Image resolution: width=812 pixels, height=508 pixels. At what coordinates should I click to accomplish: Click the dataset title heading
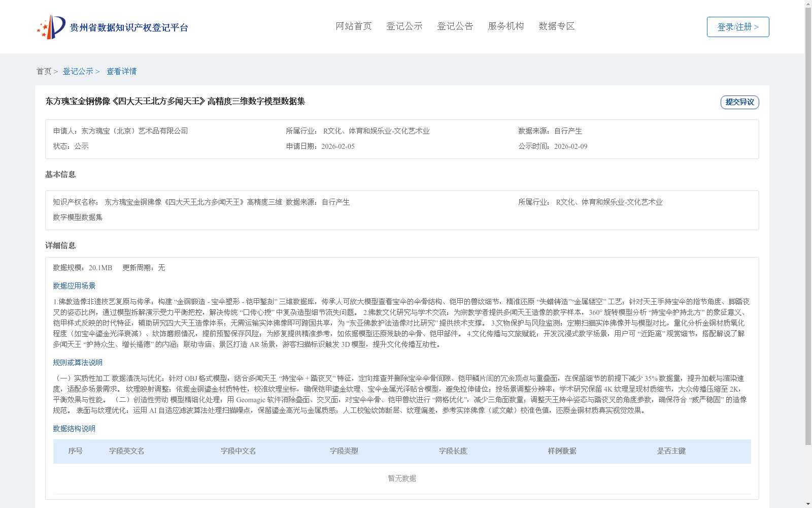tap(175, 101)
